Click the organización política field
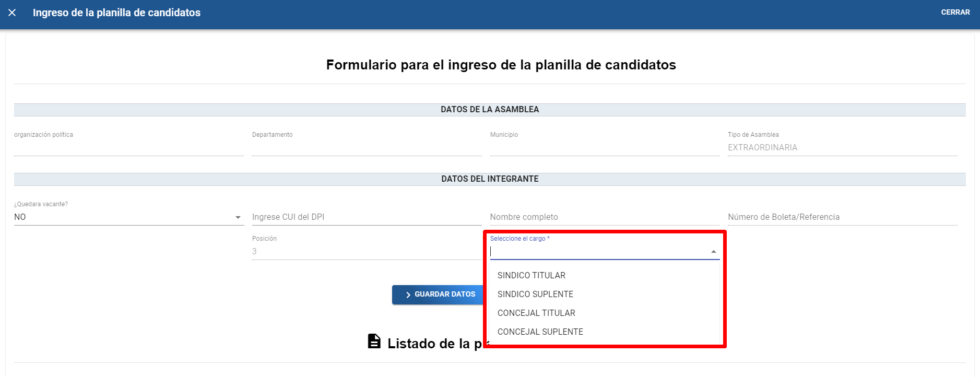Screen dimensions: 980x377 tap(128, 147)
